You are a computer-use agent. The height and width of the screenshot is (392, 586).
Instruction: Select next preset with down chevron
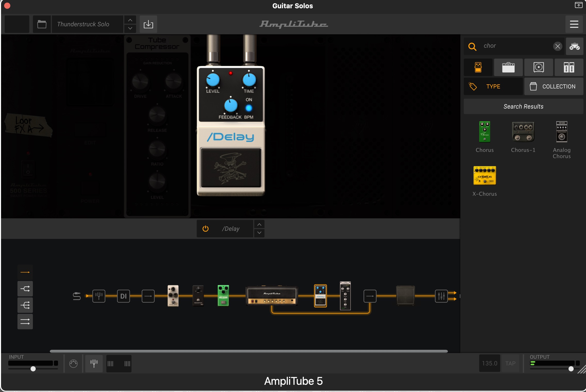click(130, 28)
